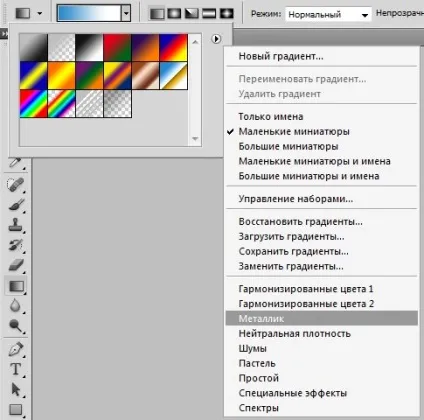The image size is (424, 420).
Task: Select the Gradient tool in the toolbox
Action: pos(16,286)
